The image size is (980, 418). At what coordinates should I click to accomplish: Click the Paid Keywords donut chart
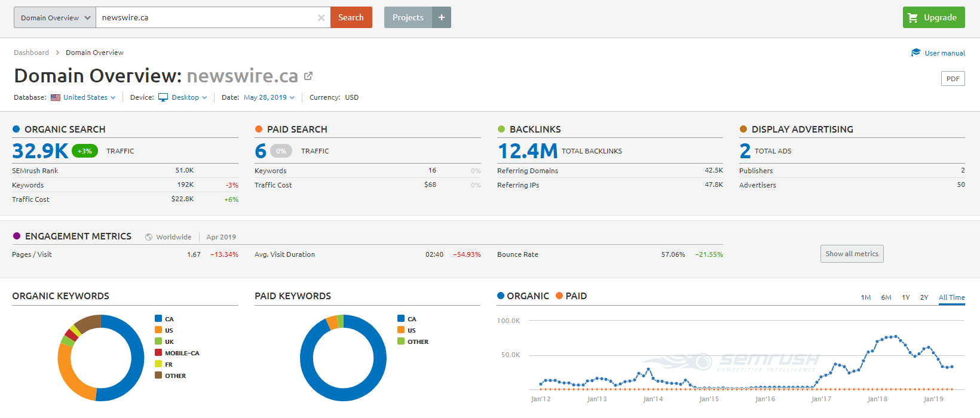tap(344, 358)
